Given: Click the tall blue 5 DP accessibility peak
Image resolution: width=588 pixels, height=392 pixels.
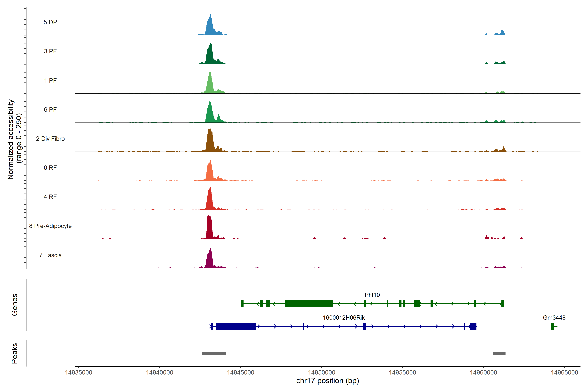Looking at the screenshot, I should pyautogui.click(x=210, y=26).
